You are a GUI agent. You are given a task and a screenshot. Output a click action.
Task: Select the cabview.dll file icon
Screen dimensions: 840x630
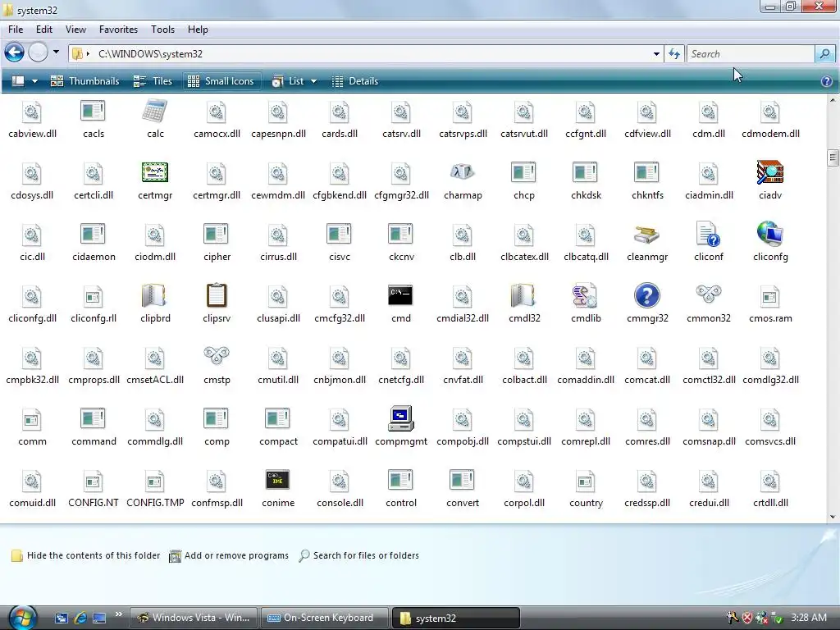(32, 112)
